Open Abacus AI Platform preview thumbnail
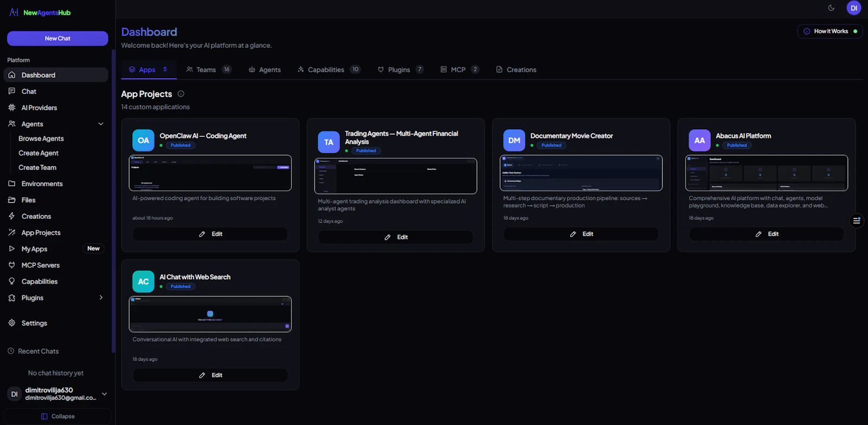This screenshot has height=425, width=868. click(x=767, y=173)
